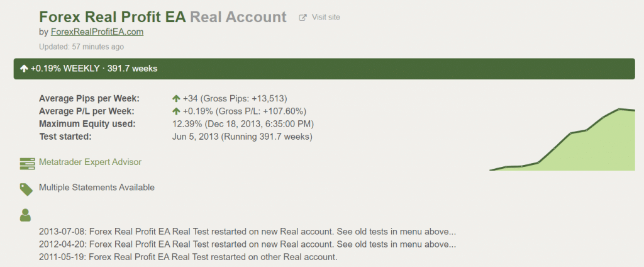644x267 pixels.
Task: Select the Metatrader Expert Advisor link
Action: [90, 162]
